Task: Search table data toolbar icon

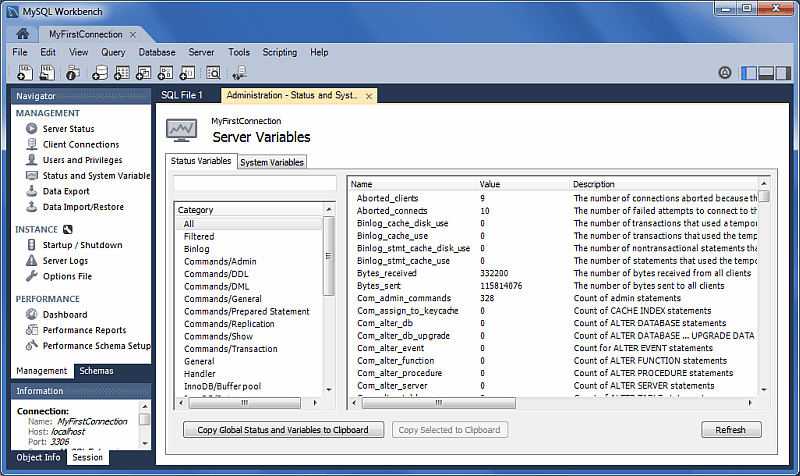Action: 213,73
